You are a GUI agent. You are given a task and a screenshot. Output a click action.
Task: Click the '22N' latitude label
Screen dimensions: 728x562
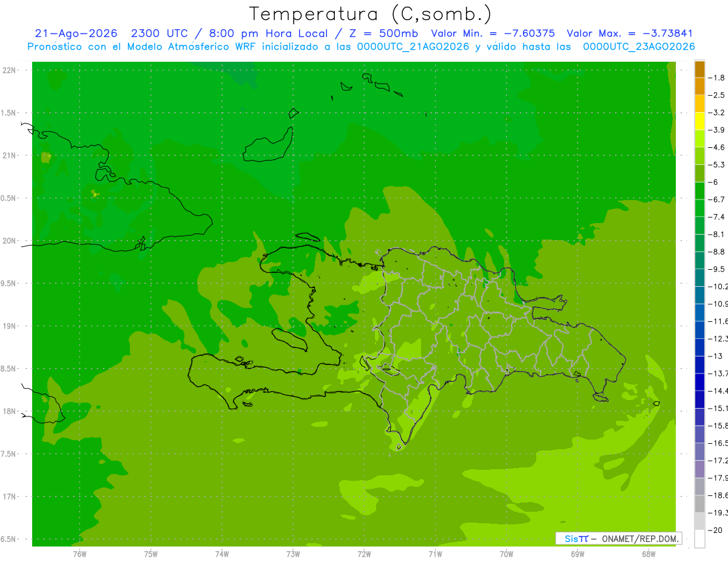pos(10,70)
